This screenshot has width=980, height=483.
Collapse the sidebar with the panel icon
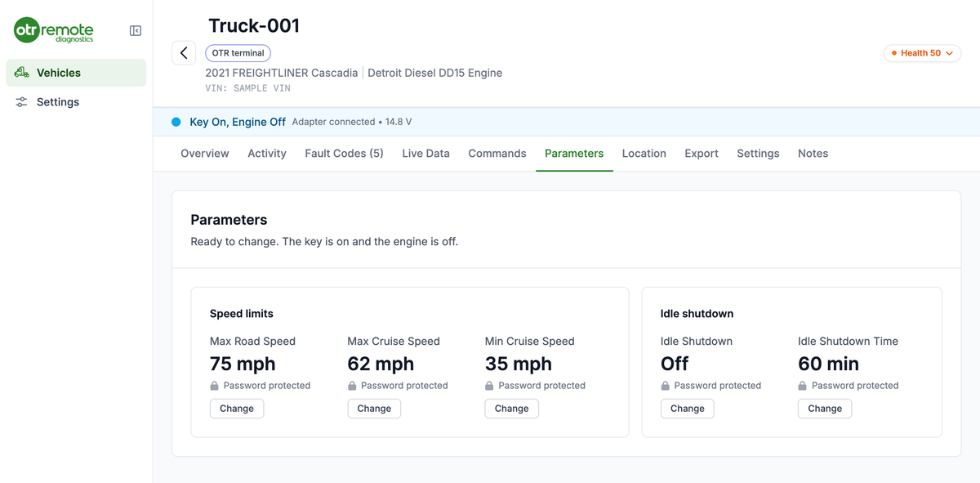point(136,31)
